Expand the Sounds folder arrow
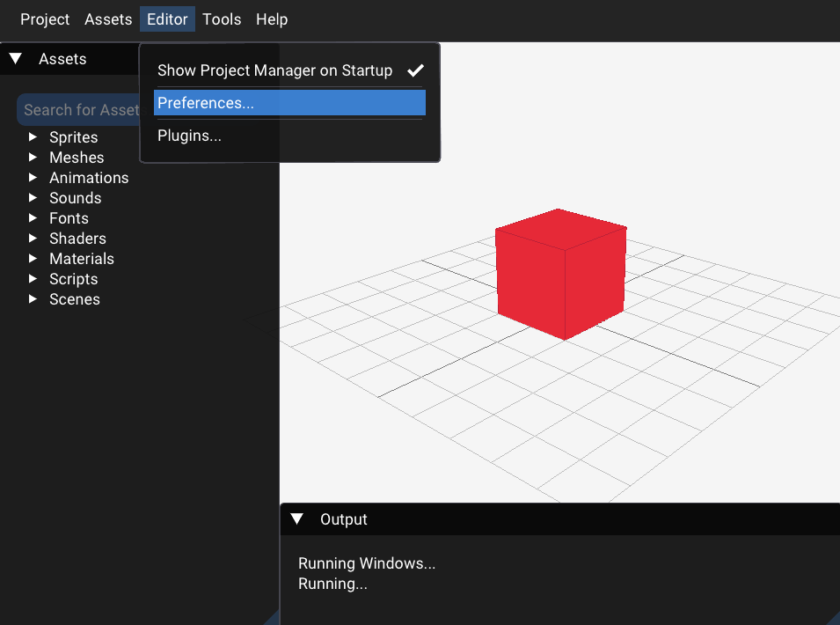The height and width of the screenshot is (625, 840). (x=33, y=198)
